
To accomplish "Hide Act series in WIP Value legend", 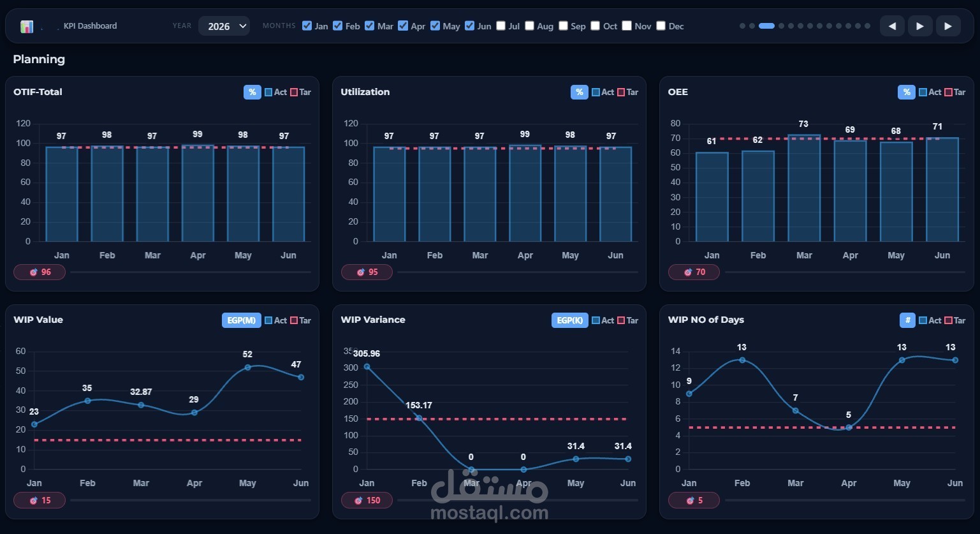I will (x=275, y=320).
